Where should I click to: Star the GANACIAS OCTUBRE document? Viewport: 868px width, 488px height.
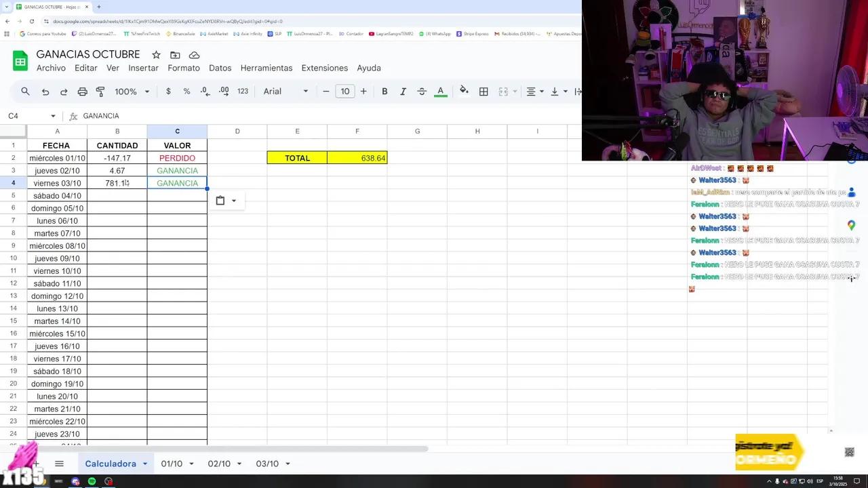click(156, 55)
